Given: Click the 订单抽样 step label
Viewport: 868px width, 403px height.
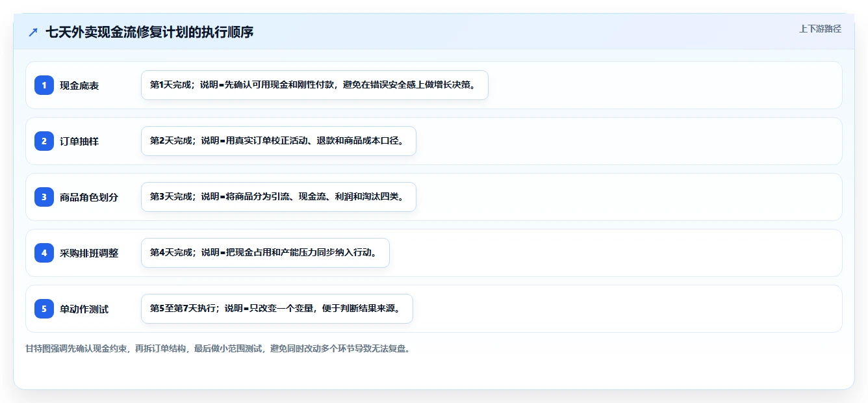Looking at the screenshot, I should coord(79,142).
